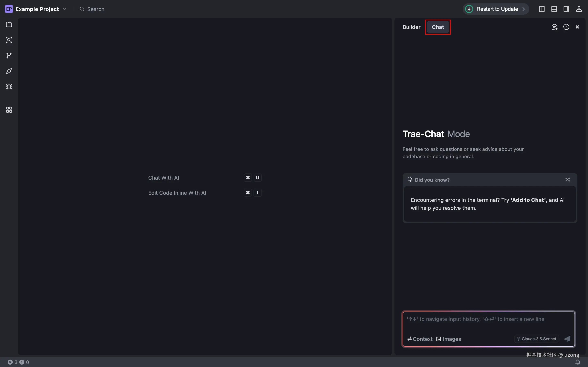
Task: Focus the chat message input field
Action: pyautogui.click(x=488, y=323)
